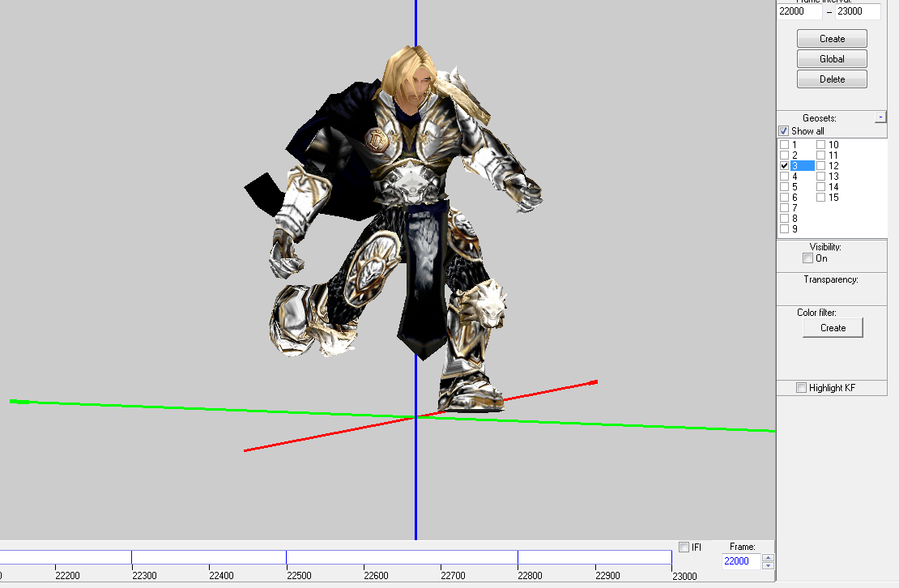
Task: Click the frame interval start field 22000
Action: coord(799,11)
